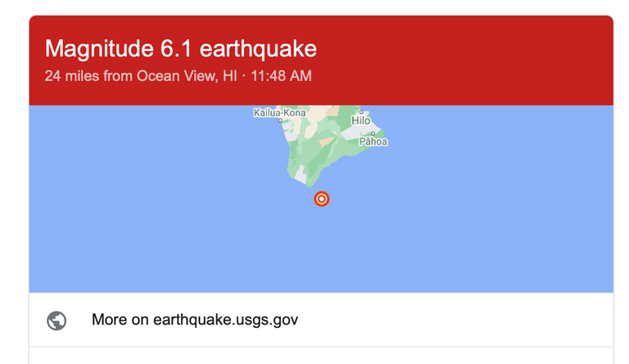The width and height of the screenshot is (629, 364).
Task: Select the Pāhoa map label
Action: (x=373, y=142)
